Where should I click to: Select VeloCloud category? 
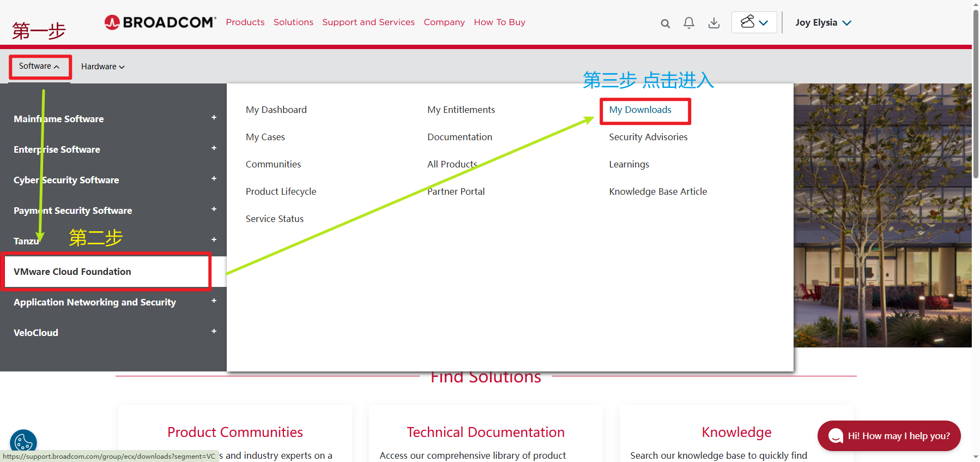35,333
